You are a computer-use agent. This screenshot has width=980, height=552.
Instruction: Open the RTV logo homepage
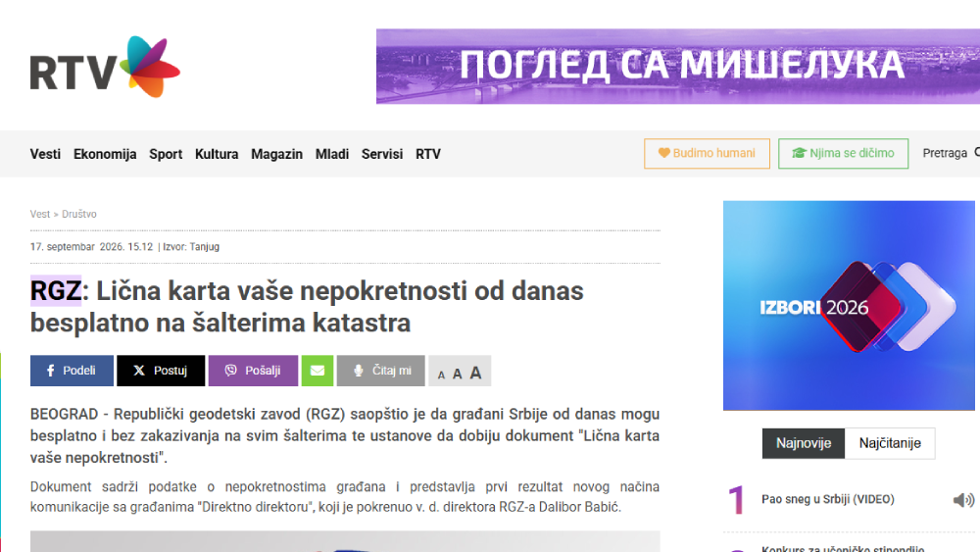pyautogui.click(x=105, y=67)
